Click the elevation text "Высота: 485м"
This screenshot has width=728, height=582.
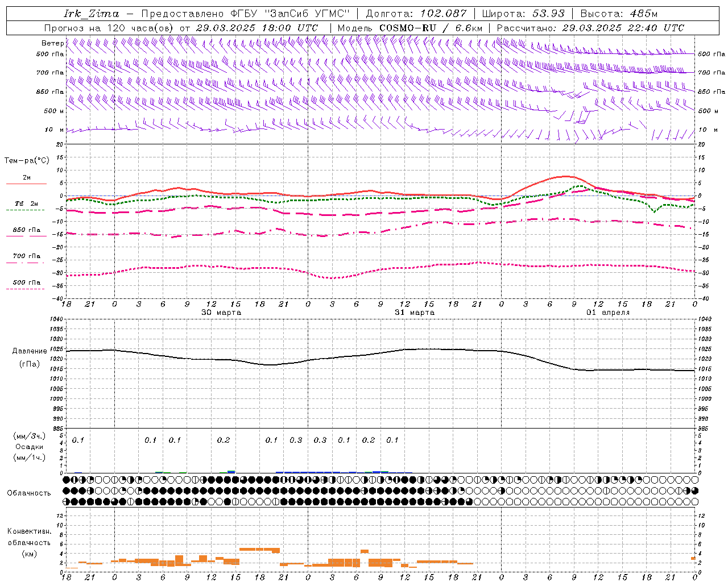click(x=619, y=14)
